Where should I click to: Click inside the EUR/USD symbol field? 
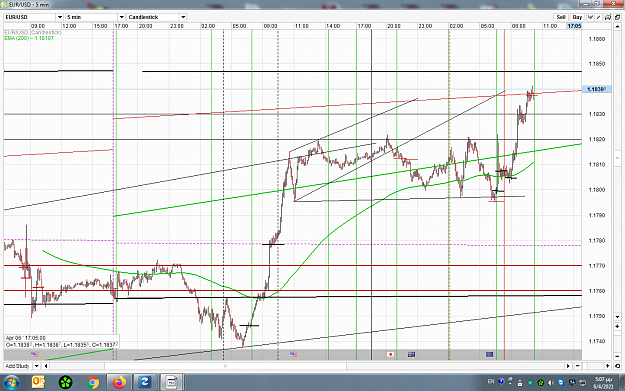[x=30, y=17]
